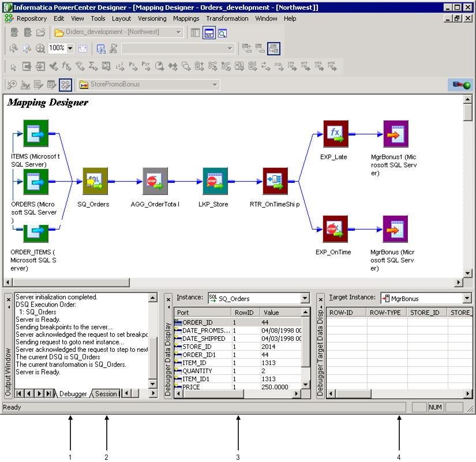
Task: Open the Instance SQ_Orders dropdown
Action: [x=305, y=298]
